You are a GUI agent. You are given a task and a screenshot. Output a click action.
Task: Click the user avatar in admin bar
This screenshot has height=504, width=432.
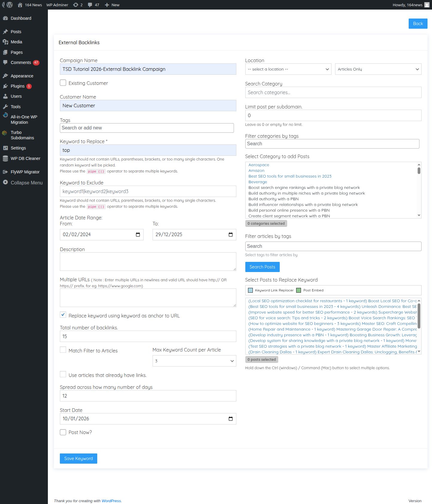tap(427, 5)
